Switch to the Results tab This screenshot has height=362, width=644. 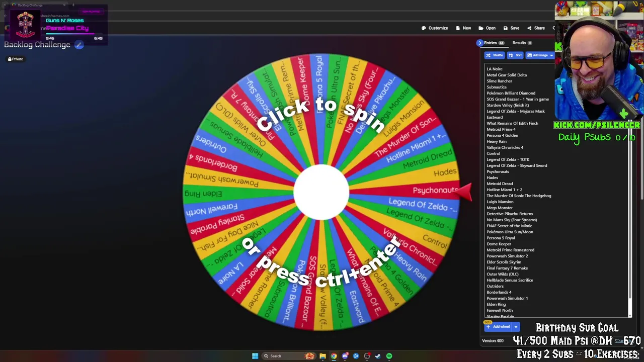tap(522, 43)
